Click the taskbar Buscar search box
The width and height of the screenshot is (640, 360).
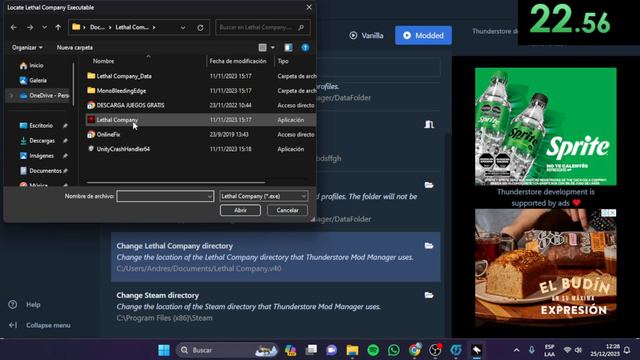click(x=228, y=350)
